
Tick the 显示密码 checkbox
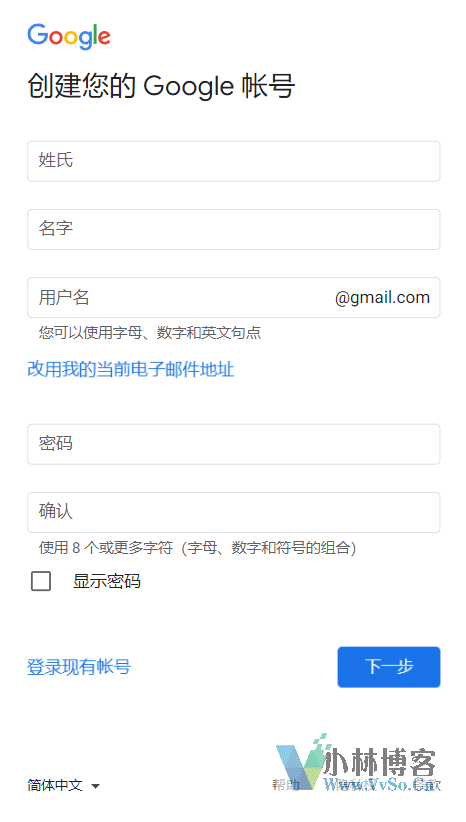click(x=41, y=581)
